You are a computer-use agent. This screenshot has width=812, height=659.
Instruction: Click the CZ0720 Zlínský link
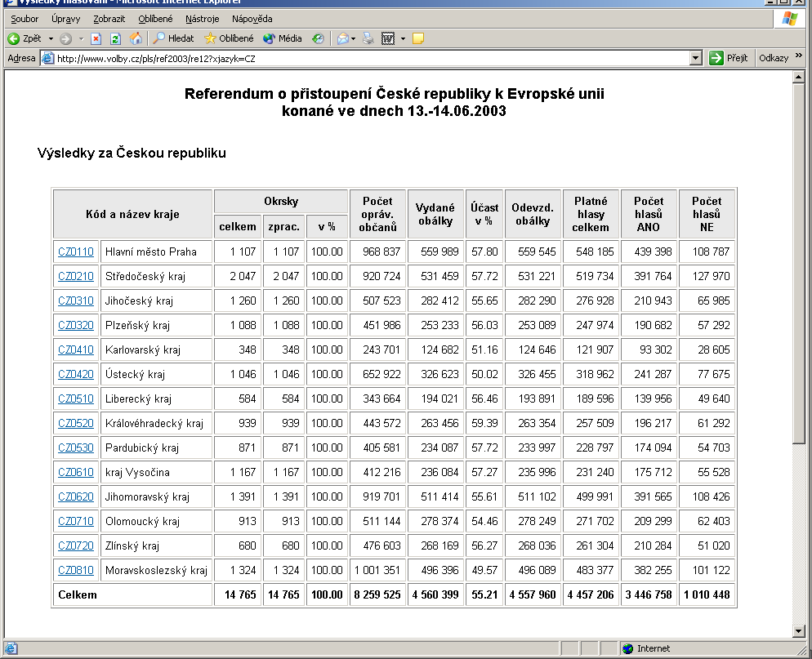(76, 546)
